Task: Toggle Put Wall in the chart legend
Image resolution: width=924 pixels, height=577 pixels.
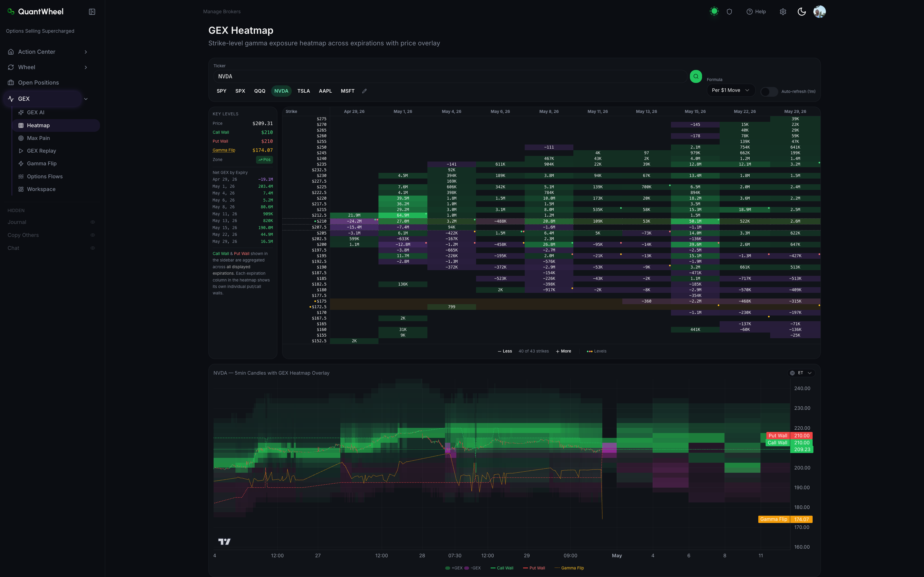Action: pyautogui.click(x=534, y=568)
